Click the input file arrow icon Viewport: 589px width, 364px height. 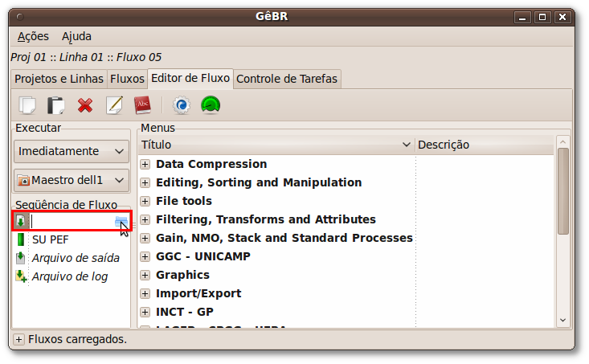coord(21,221)
